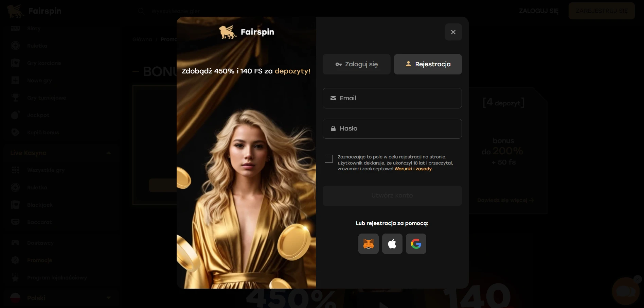Open Nowe gry in the sidebar
Screen dimensions: 644x308
pos(39,81)
